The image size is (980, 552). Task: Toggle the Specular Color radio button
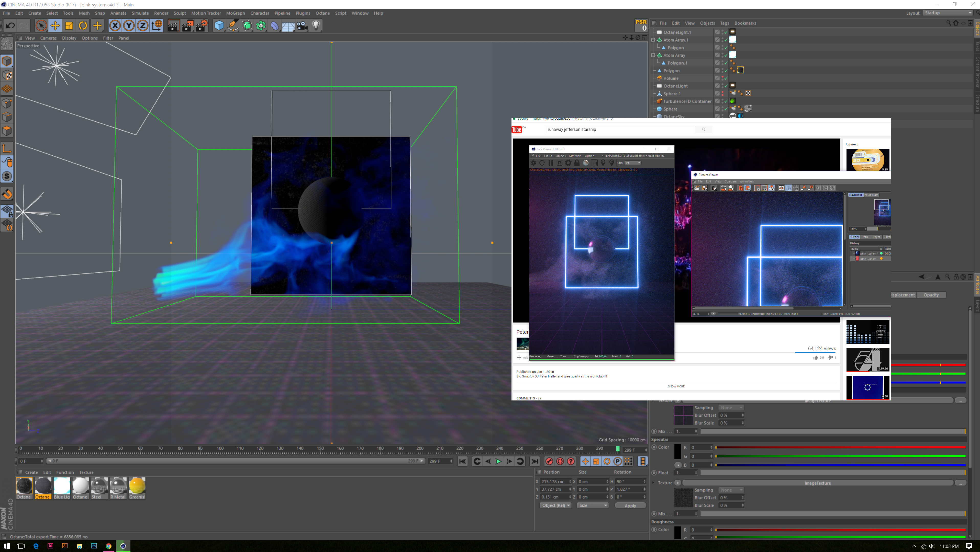click(x=654, y=447)
